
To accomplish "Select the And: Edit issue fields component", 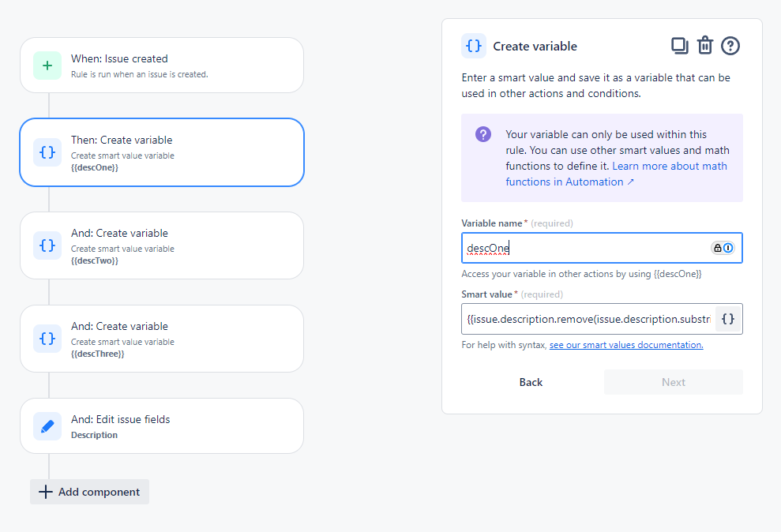I will point(162,425).
